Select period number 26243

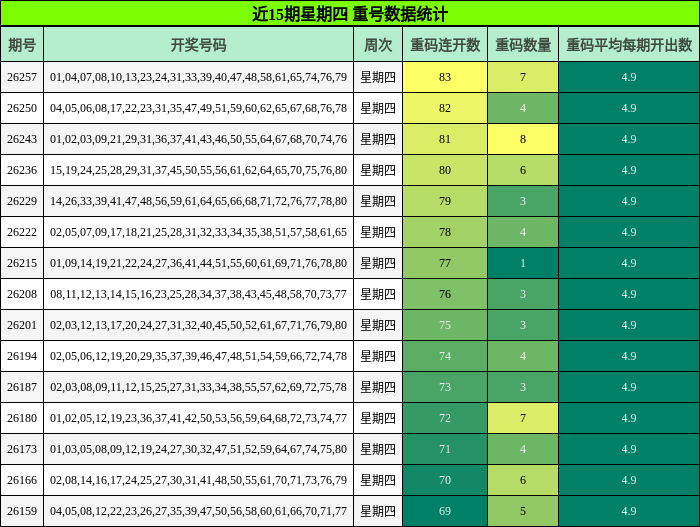(22, 139)
